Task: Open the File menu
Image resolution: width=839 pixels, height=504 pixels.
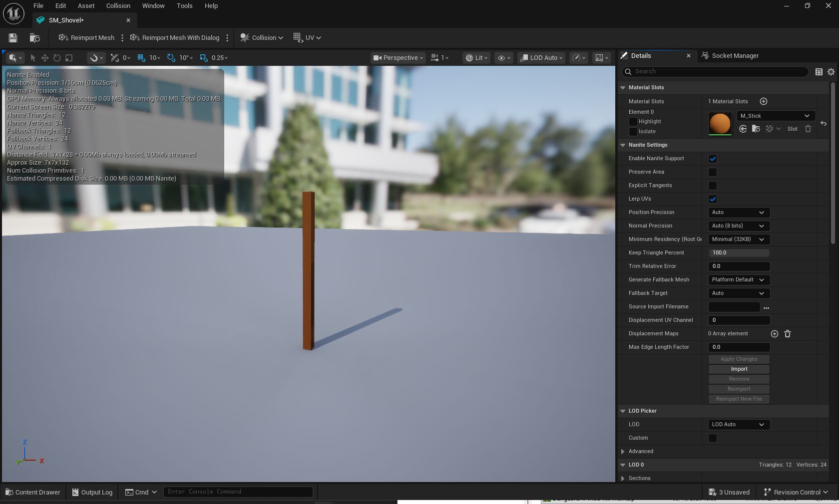Action: click(38, 6)
